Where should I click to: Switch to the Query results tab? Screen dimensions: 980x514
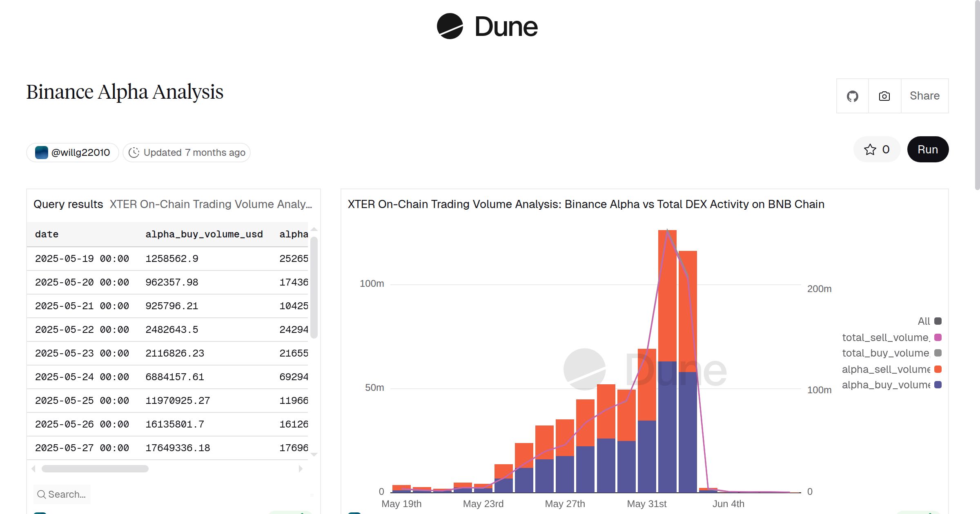(x=68, y=204)
